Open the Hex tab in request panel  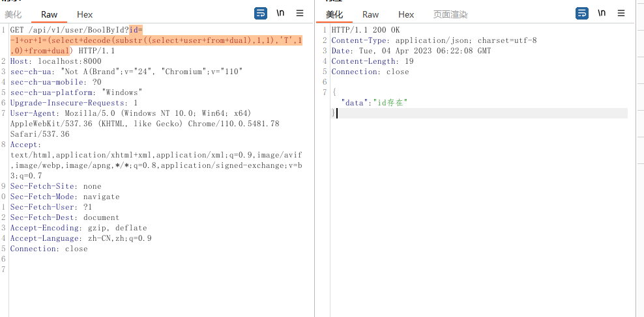pyautogui.click(x=85, y=14)
